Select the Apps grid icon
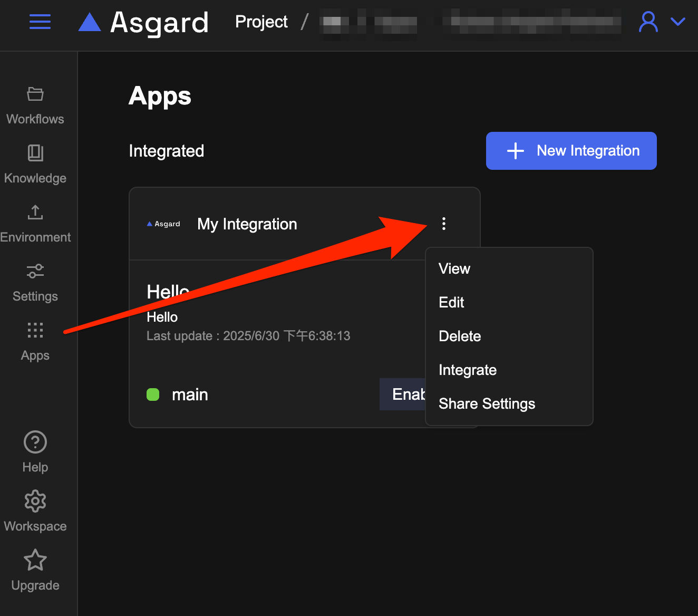Viewport: 698px width, 616px height. (35, 331)
